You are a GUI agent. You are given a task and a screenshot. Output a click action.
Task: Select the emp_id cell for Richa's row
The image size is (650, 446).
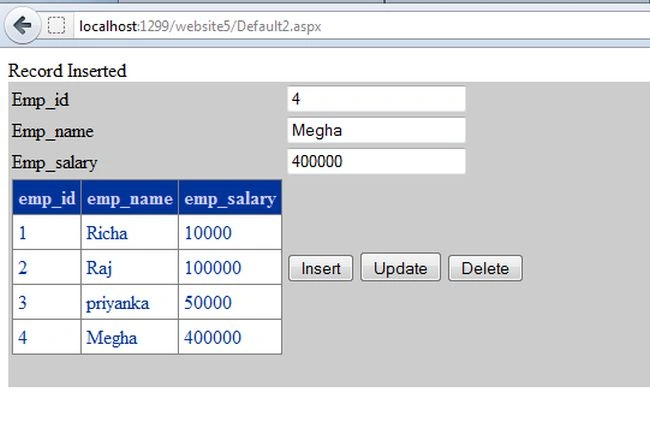47,232
